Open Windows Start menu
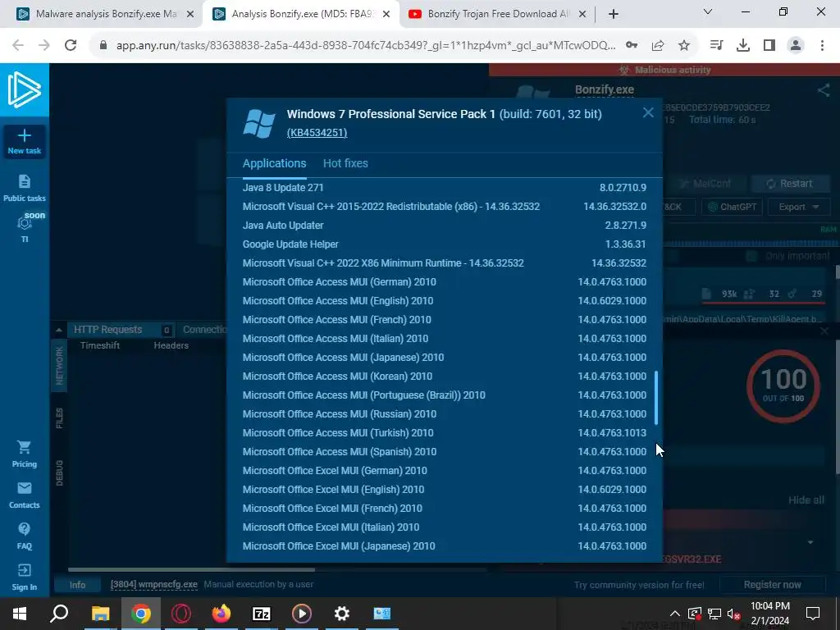The height and width of the screenshot is (630, 840). [20, 614]
